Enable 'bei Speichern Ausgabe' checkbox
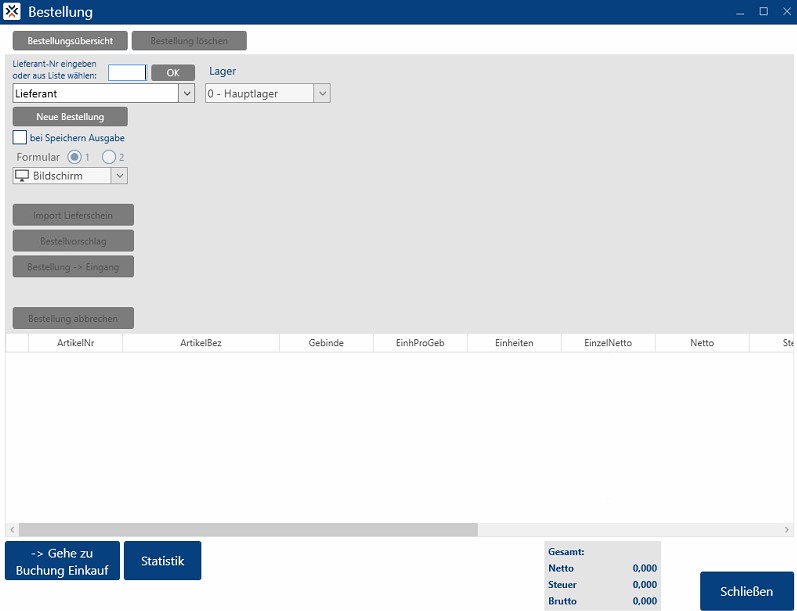 tap(20, 138)
